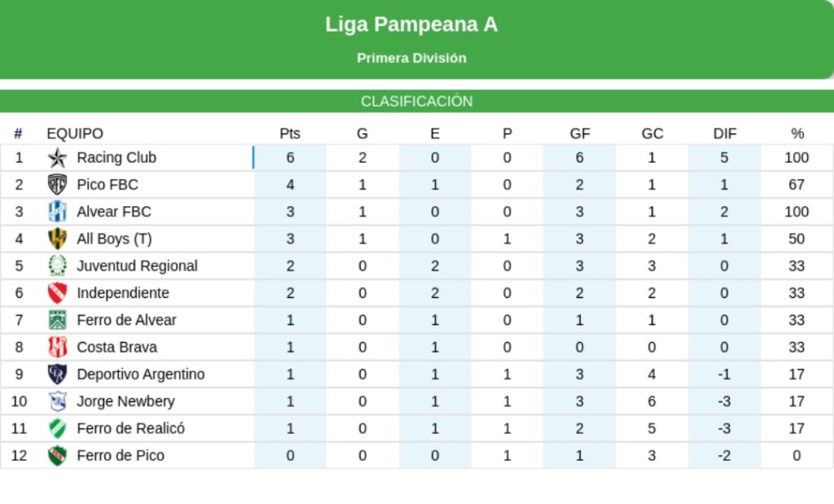
Task: Click the Juventud Regional wreath logo
Action: [x=57, y=265]
